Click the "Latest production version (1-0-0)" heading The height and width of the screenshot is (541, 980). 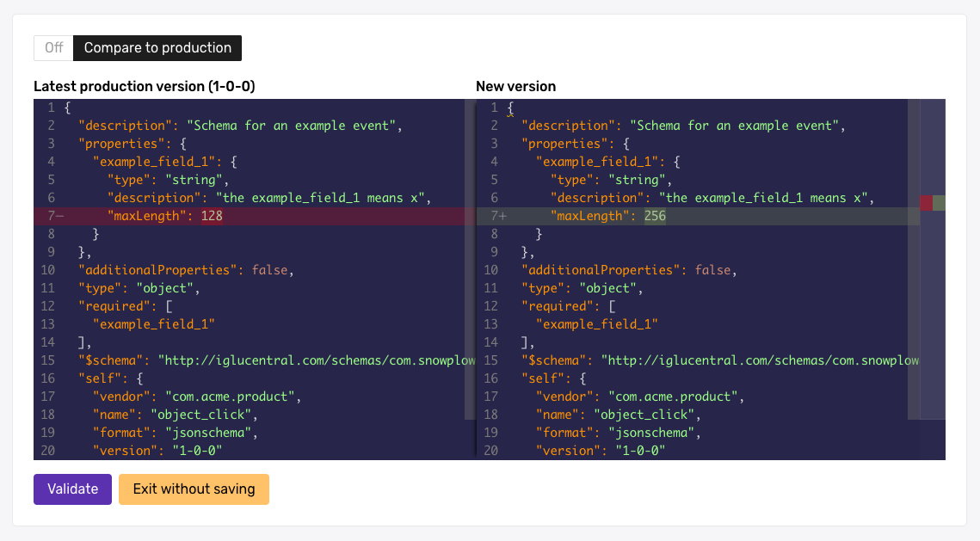click(x=144, y=86)
